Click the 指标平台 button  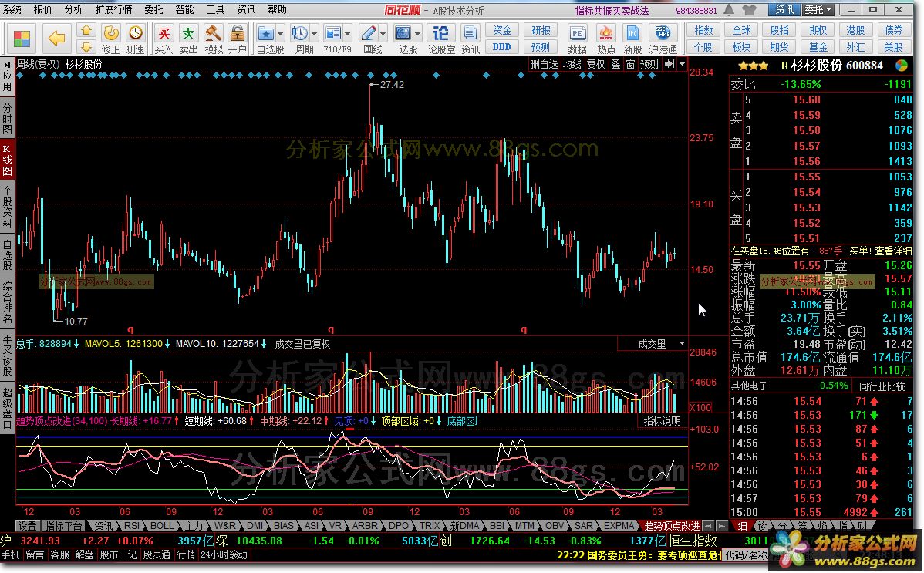(63, 526)
